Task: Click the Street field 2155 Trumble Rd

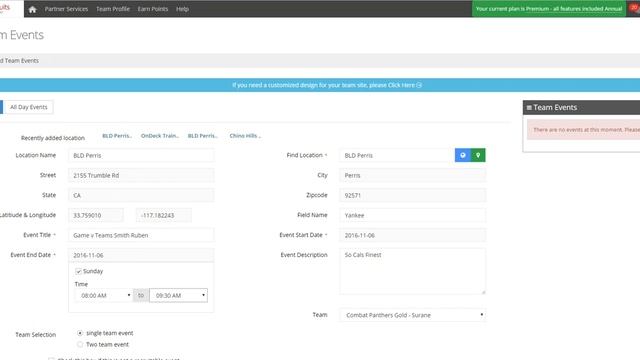Action: tap(141, 176)
